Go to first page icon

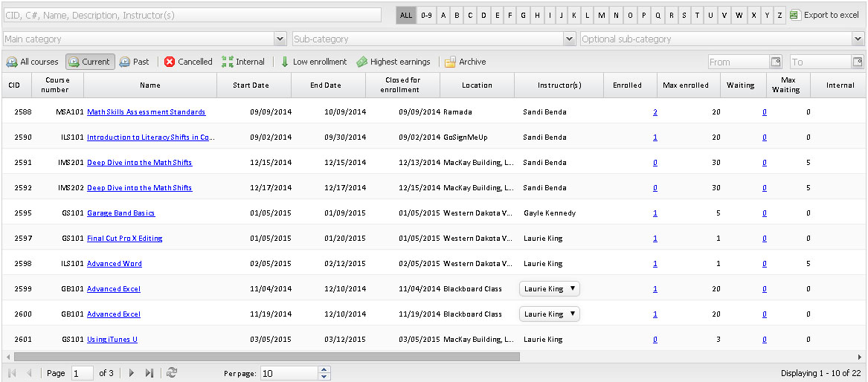[12, 373]
